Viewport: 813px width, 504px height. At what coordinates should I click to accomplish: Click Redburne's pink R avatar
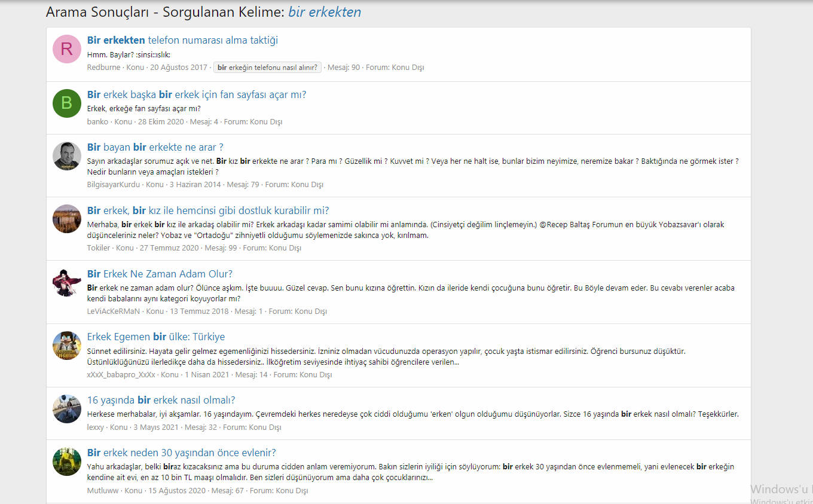(67, 49)
